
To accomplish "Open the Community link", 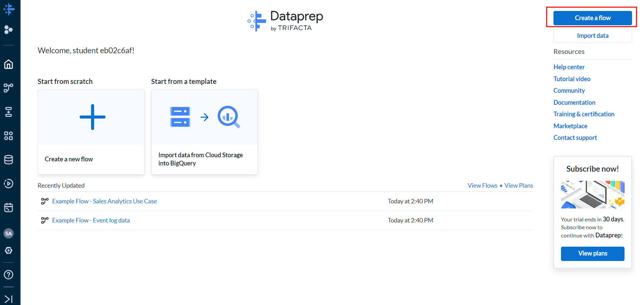I will tap(569, 91).
